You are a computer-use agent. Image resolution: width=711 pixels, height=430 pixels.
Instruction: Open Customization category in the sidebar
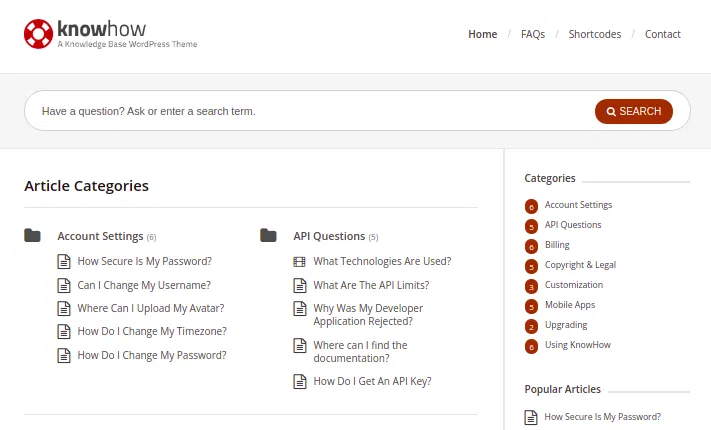click(573, 285)
